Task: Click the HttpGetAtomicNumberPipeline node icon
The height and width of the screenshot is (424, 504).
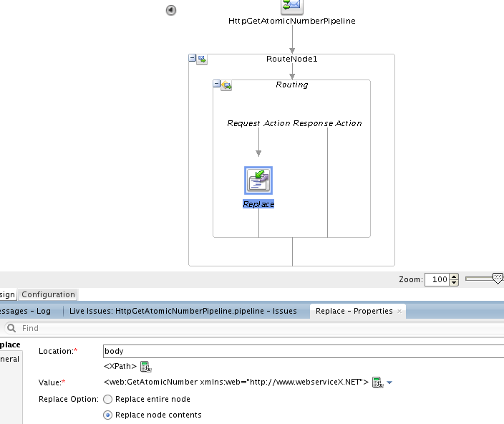Action: [292, 6]
